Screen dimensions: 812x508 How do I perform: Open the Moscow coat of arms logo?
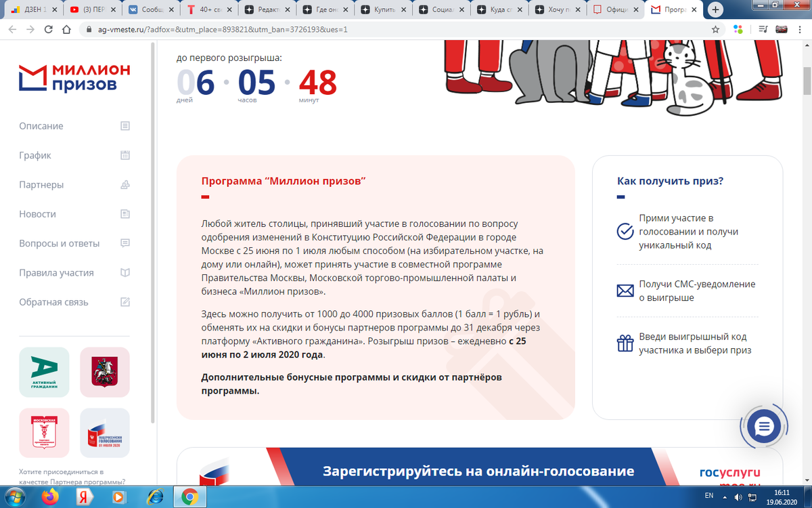pyautogui.click(x=105, y=372)
